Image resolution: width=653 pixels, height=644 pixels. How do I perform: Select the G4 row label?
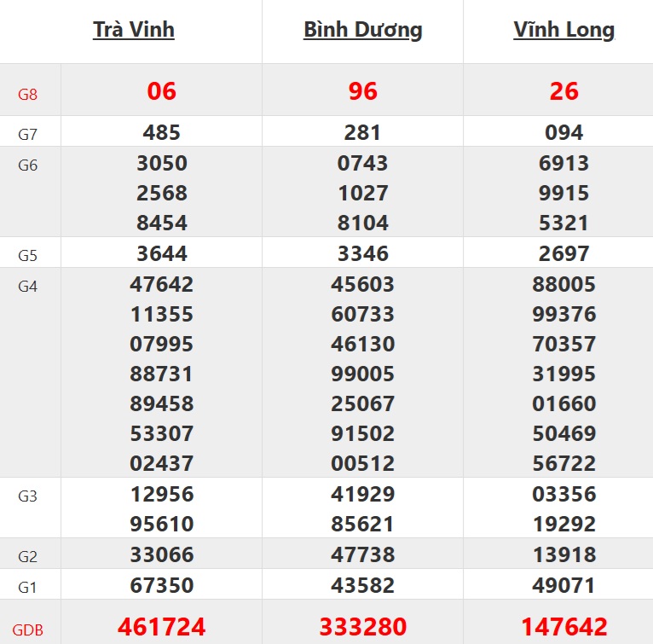pyautogui.click(x=28, y=286)
